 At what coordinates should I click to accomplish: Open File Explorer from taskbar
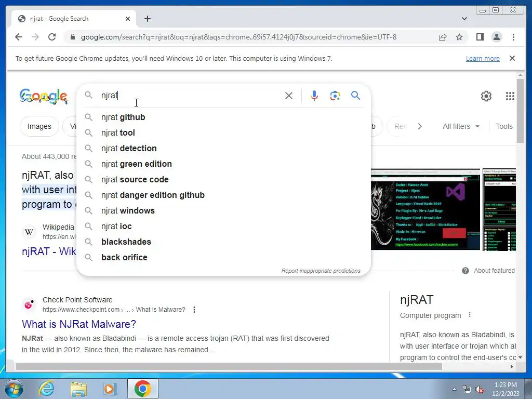78,389
